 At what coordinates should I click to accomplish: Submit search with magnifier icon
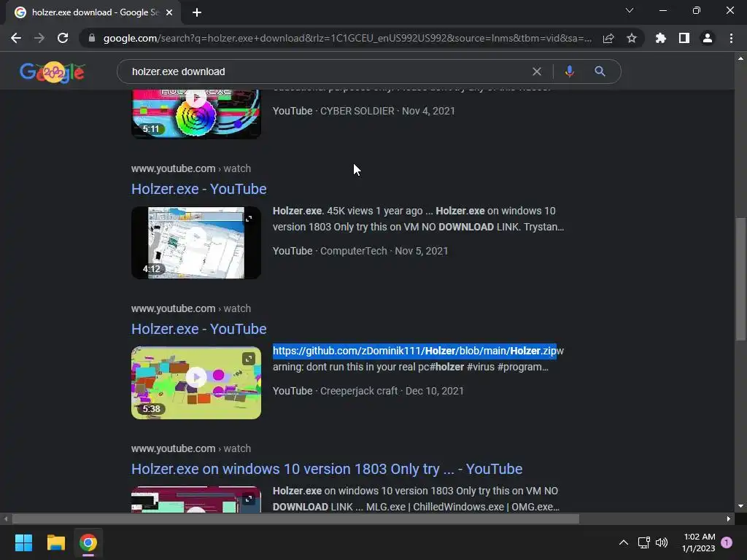[x=600, y=71]
